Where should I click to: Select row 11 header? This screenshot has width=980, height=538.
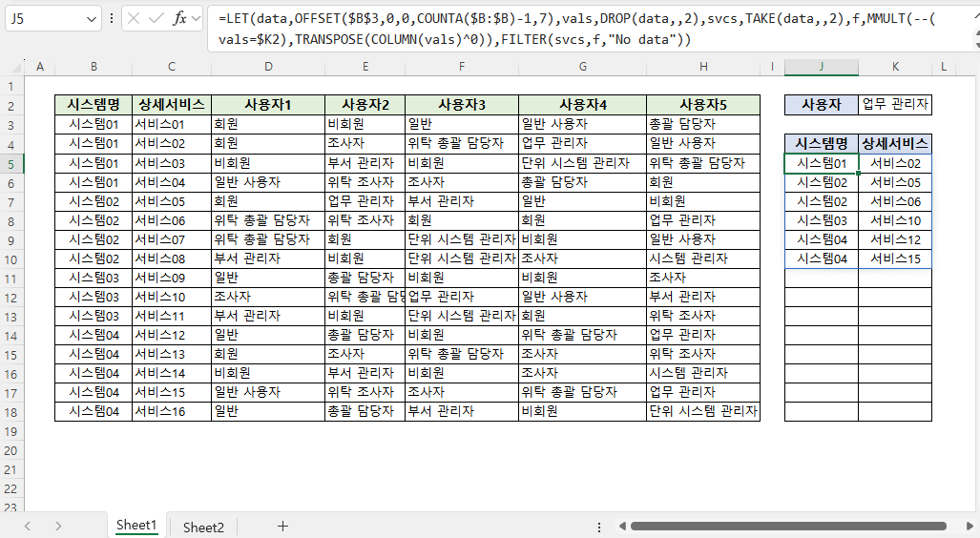pyautogui.click(x=13, y=278)
